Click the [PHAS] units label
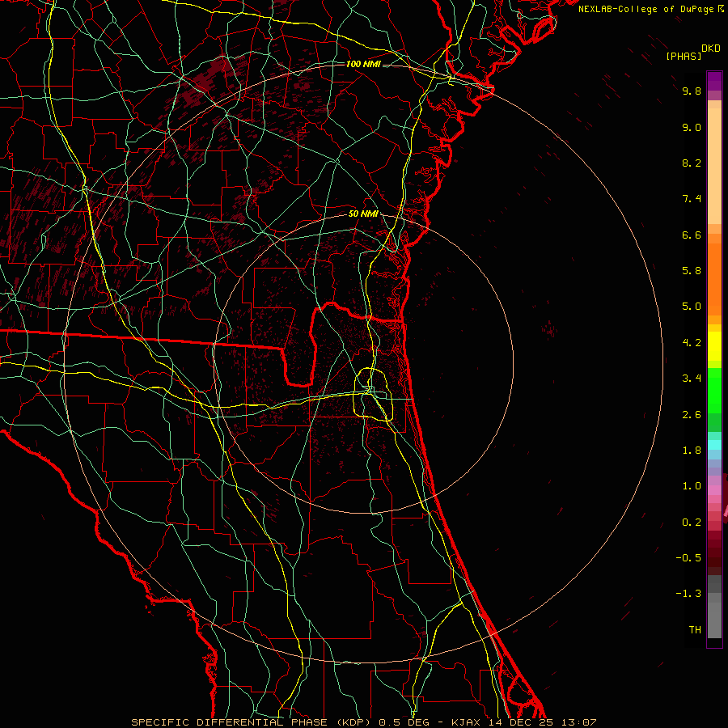The image size is (728, 728). coord(684,56)
